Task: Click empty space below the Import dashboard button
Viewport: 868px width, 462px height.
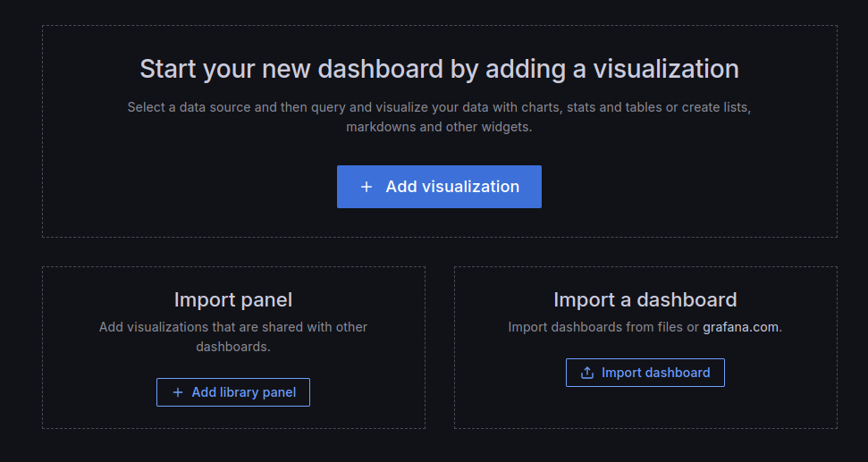Action: click(x=645, y=407)
